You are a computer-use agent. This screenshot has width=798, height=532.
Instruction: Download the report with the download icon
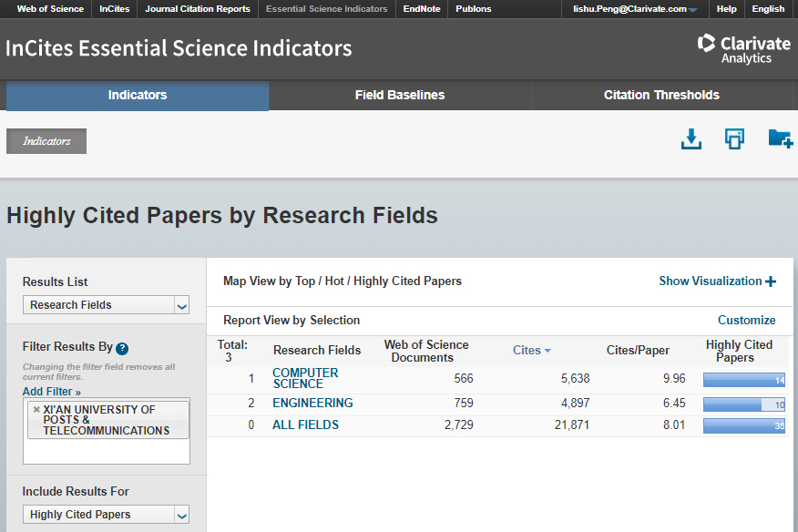point(691,139)
